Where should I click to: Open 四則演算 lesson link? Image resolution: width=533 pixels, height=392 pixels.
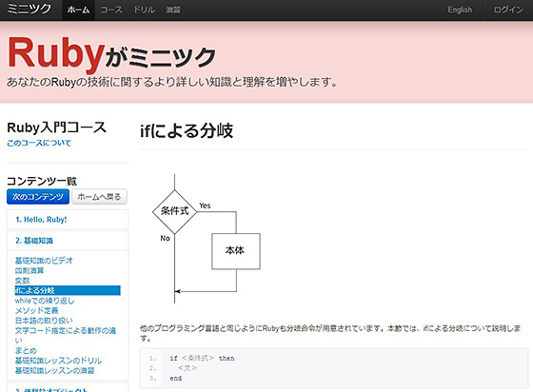point(30,271)
